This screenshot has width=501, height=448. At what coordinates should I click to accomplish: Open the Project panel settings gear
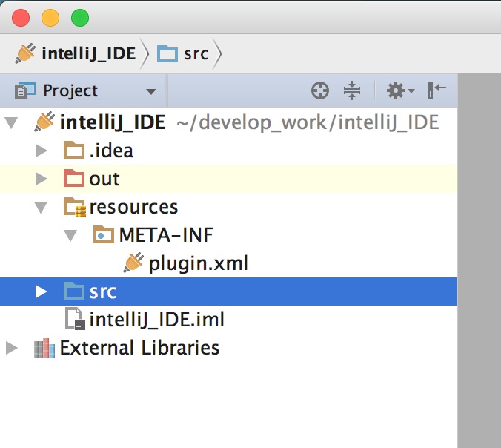pyautogui.click(x=399, y=91)
